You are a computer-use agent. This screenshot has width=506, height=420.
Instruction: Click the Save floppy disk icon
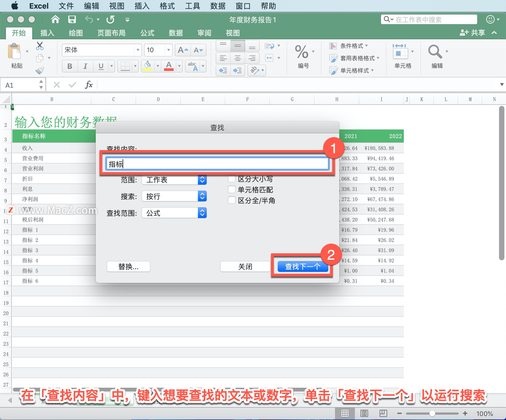click(x=72, y=19)
